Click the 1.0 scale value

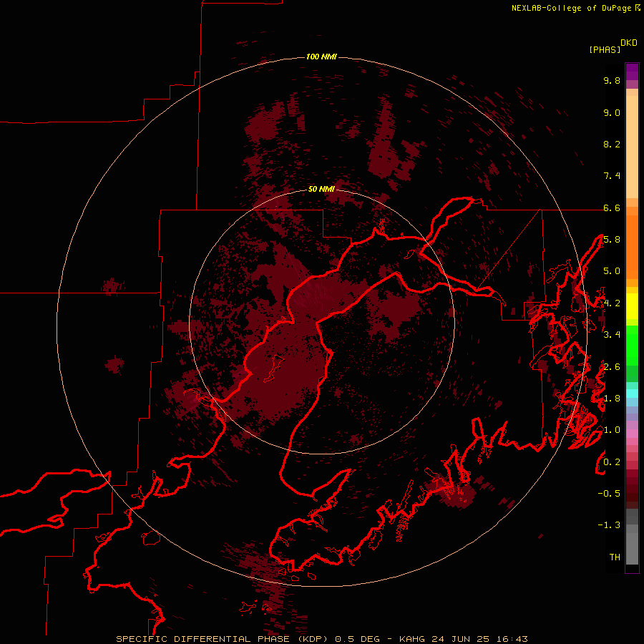[x=612, y=430]
